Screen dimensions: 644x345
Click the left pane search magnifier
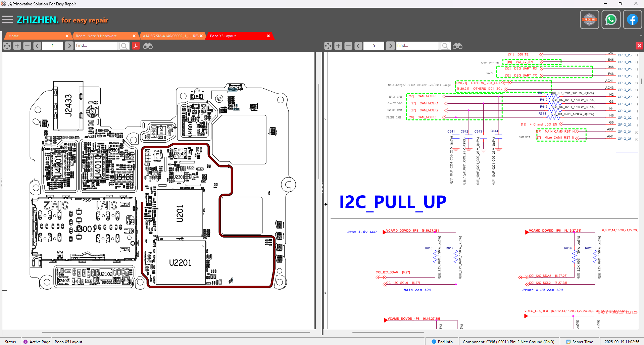pyautogui.click(x=124, y=46)
